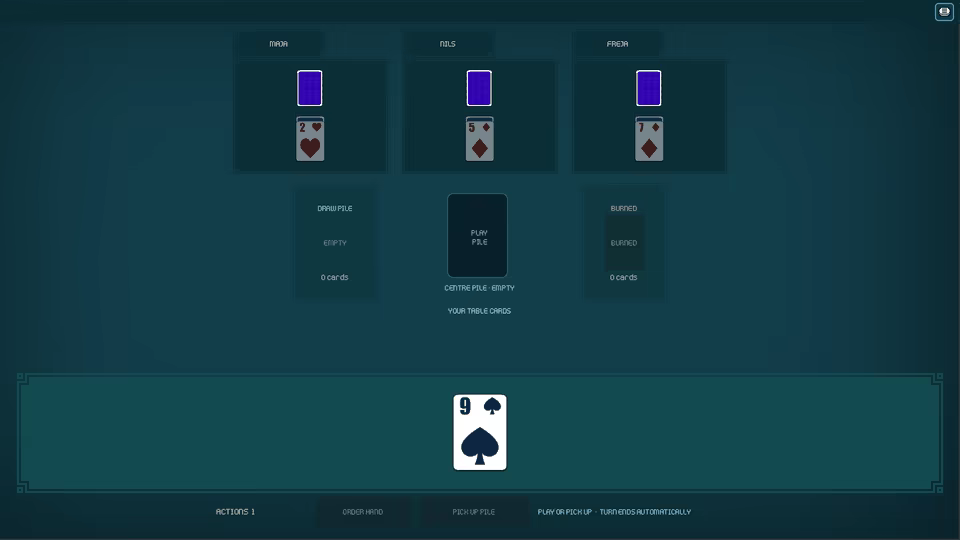This screenshot has height=540, width=960.
Task: Play the 9 of spades card
Action: coord(480,432)
